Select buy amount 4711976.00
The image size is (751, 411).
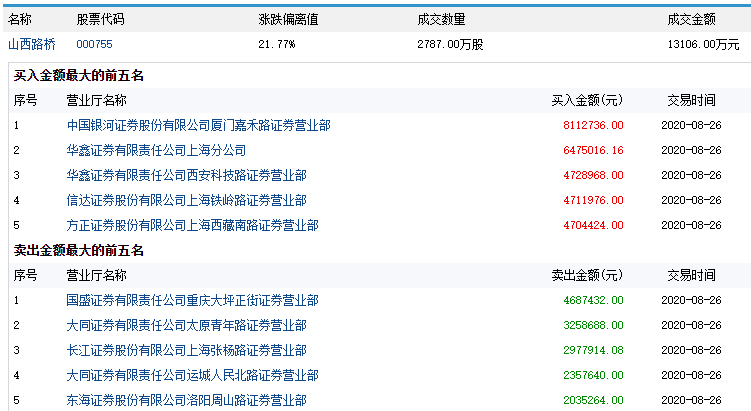pyautogui.click(x=593, y=200)
